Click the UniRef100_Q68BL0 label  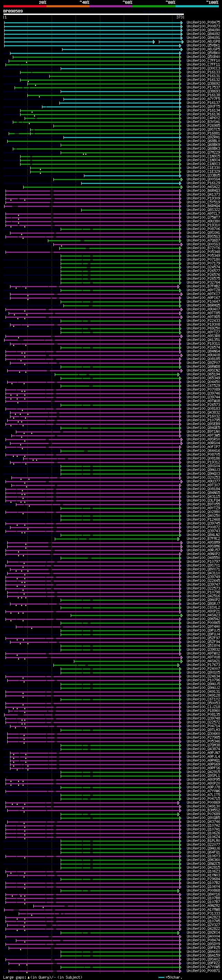203,141
